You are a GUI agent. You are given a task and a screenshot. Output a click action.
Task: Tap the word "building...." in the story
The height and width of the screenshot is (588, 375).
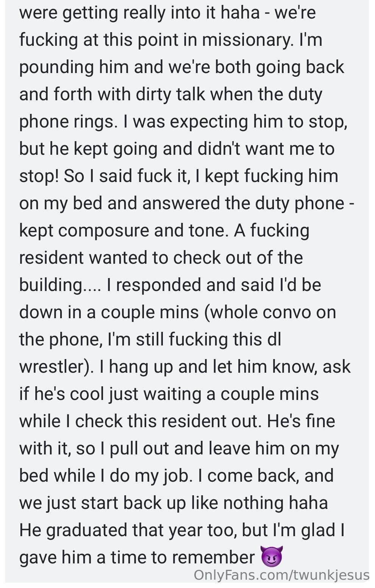click(60, 285)
